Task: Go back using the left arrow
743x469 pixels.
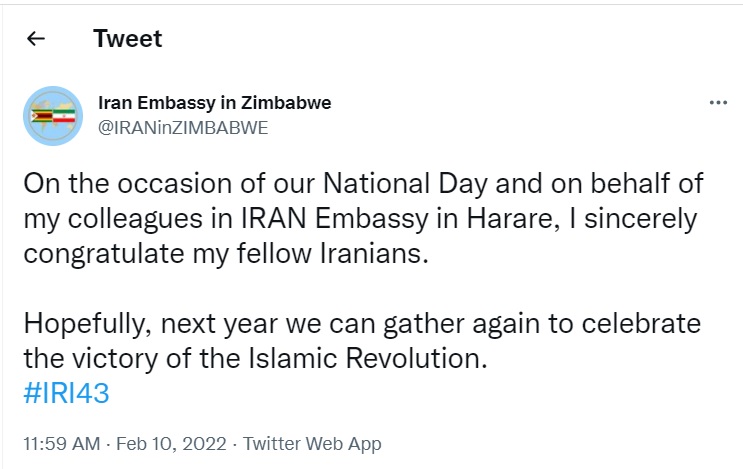Action: click(x=36, y=39)
